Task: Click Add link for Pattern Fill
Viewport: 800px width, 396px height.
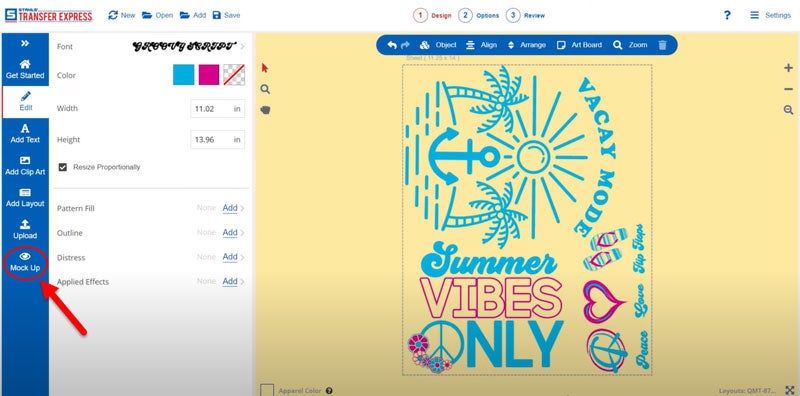Action: click(230, 208)
